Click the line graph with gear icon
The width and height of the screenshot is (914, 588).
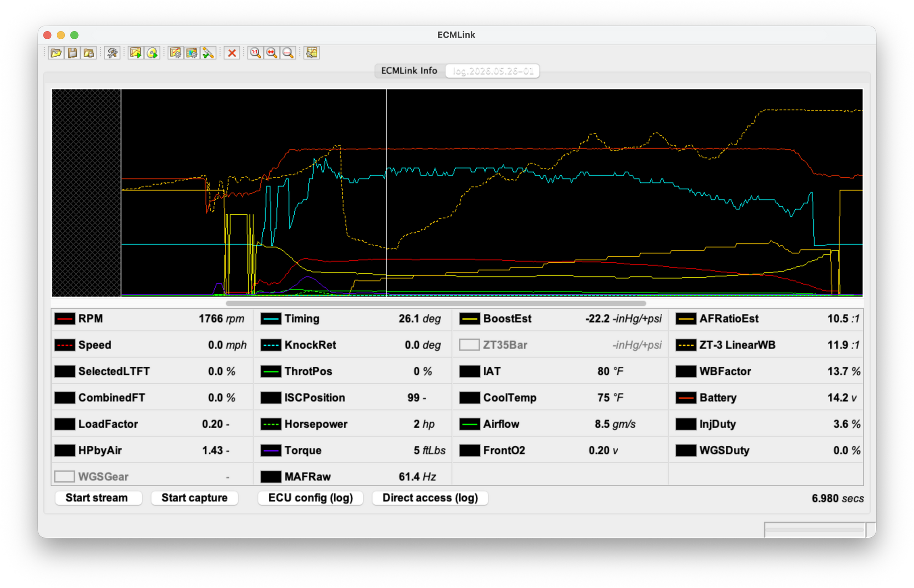[175, 53]
